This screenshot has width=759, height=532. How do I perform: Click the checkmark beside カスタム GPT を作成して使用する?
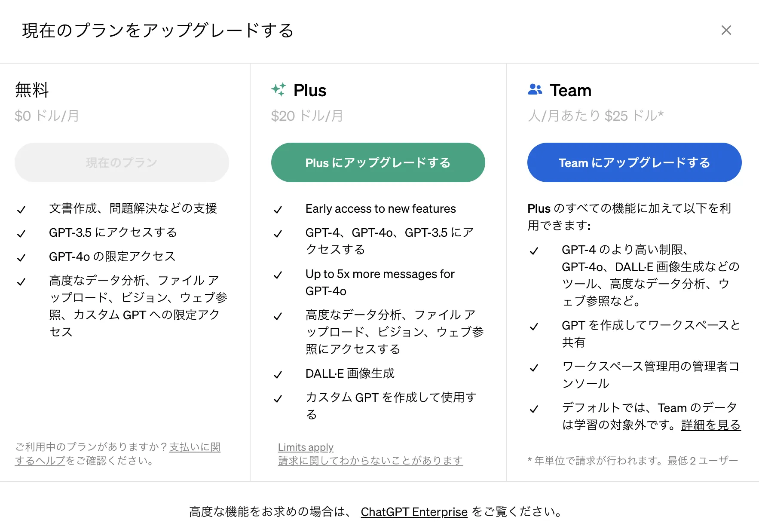(x=279, y=398)
